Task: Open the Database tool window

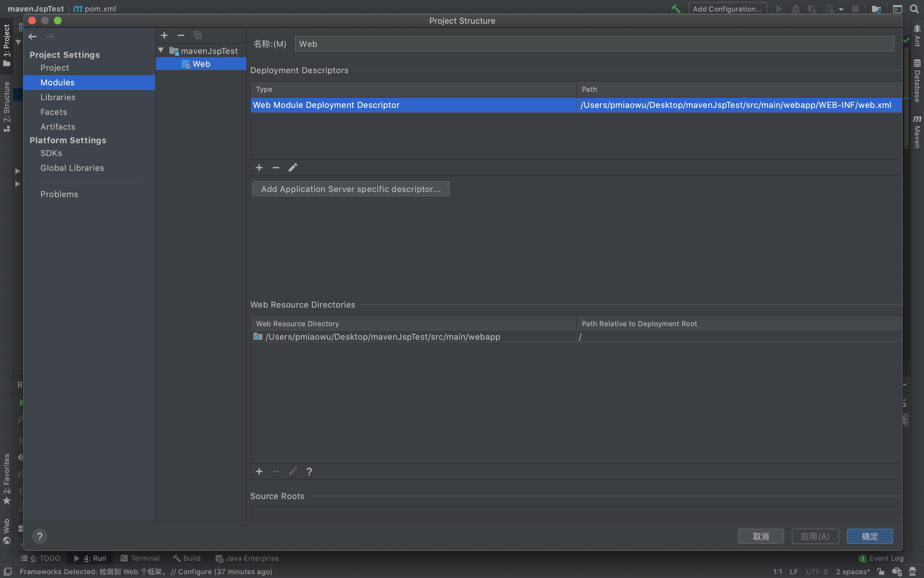Action: tap(917, 81)
